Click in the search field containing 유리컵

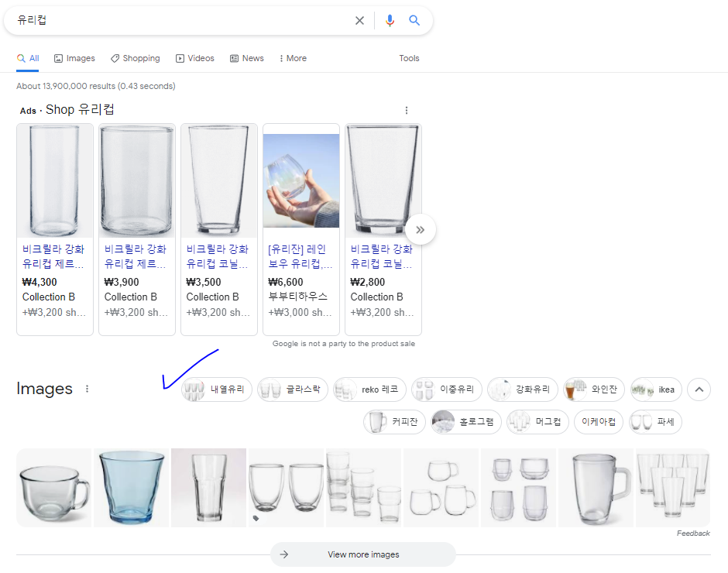pyautogui.click(x=181, y=20)
